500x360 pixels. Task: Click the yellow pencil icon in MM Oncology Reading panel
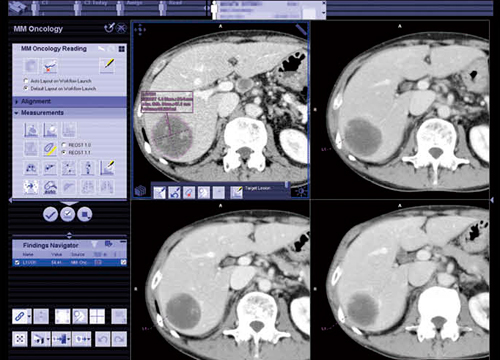point(107,66)
